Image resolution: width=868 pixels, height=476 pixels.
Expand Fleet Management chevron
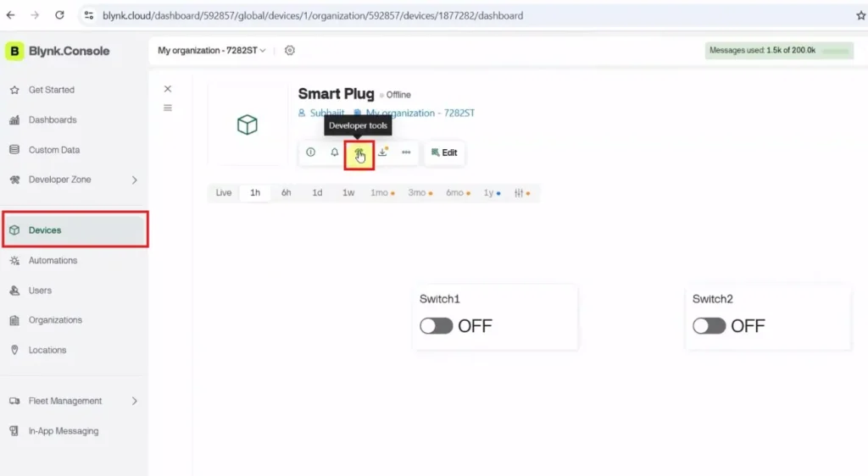135,401
